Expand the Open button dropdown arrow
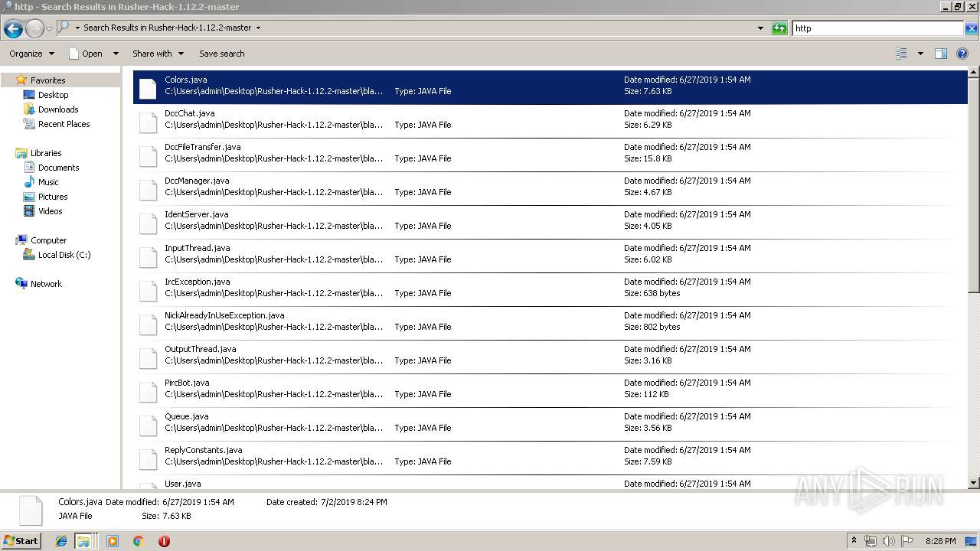 (x=116, y=54)
